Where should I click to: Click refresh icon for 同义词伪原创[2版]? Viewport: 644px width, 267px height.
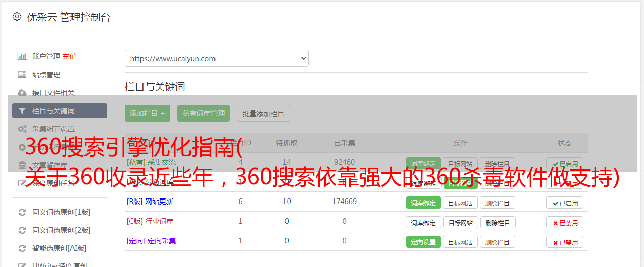pos(22,230)
